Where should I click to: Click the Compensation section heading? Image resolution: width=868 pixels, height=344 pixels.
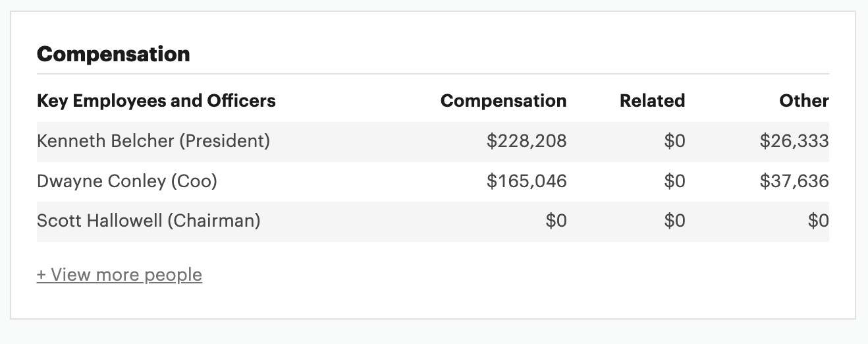tap(113, 54)
